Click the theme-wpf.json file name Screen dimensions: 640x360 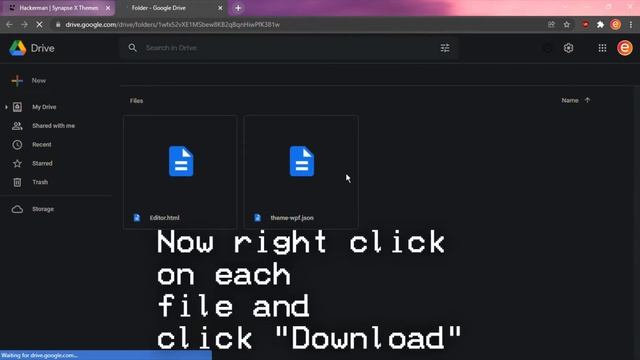(292, 218)
